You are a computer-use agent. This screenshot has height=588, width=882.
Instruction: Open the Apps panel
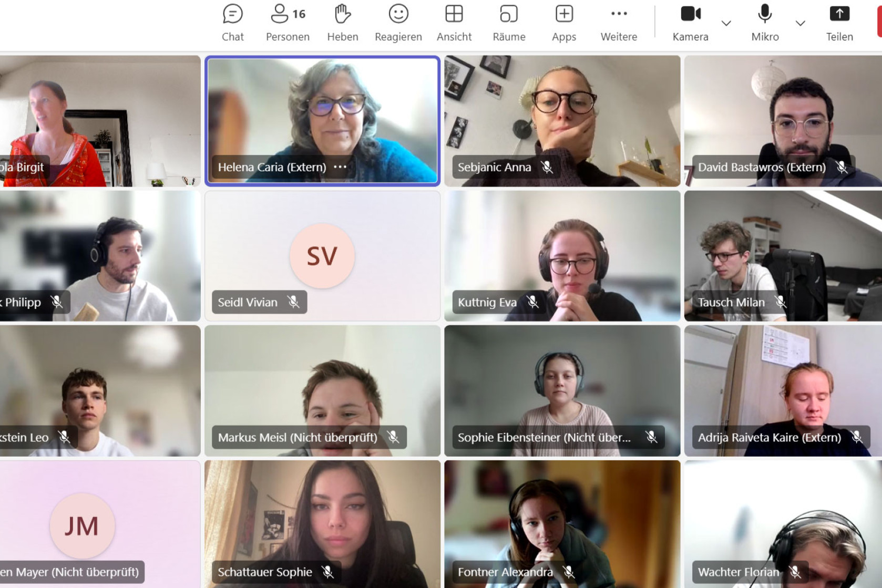[x=564, y=23]
